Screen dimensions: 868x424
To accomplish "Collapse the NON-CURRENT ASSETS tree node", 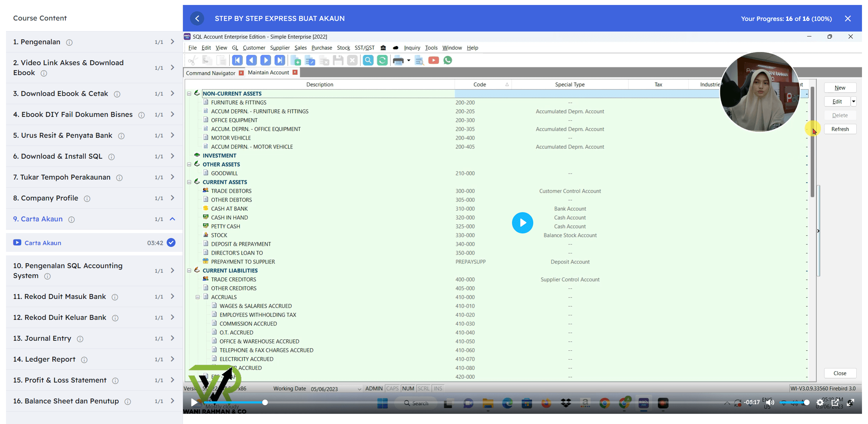I will coord(189,94).
